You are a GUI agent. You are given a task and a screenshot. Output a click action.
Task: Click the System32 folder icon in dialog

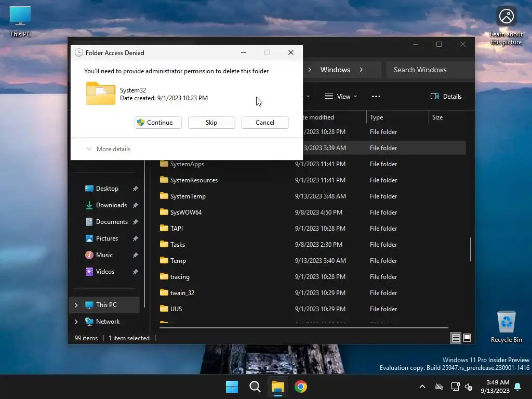tap(101, 94)
